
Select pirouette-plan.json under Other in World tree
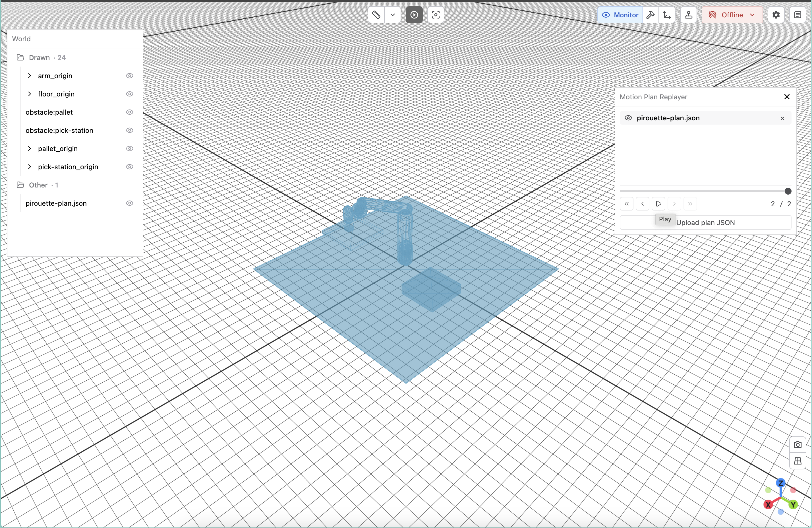tap(56, 203)
